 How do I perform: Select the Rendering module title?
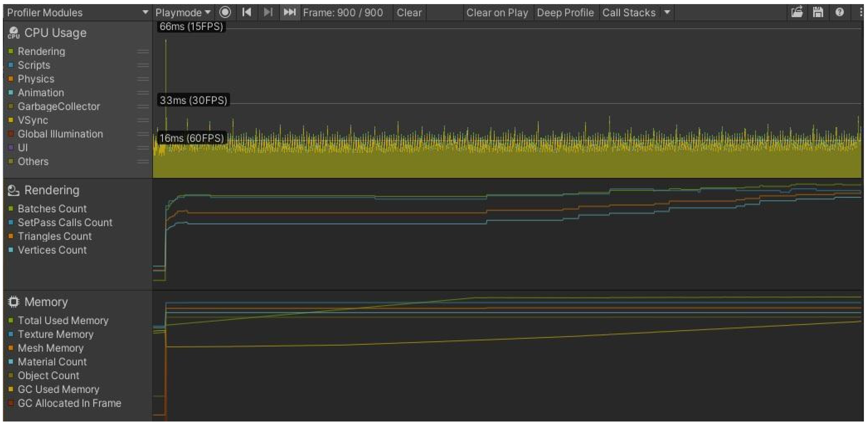52,190
